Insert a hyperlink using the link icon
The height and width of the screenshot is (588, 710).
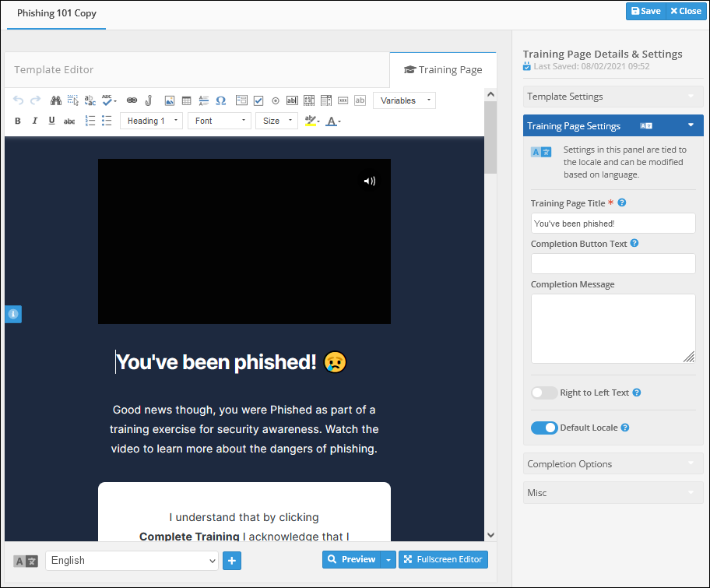point(132,100)
